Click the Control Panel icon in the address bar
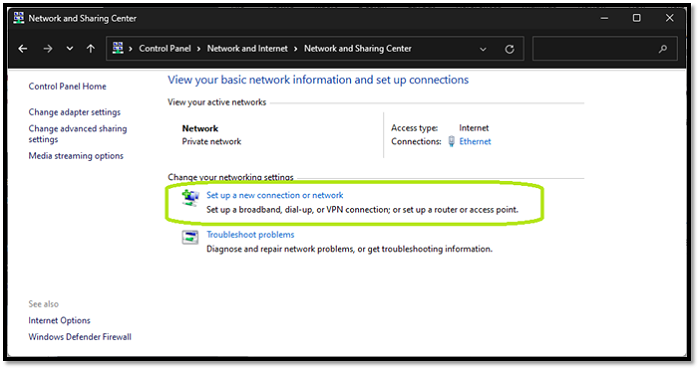Screen dimensions: 700x370 [118, 48]
